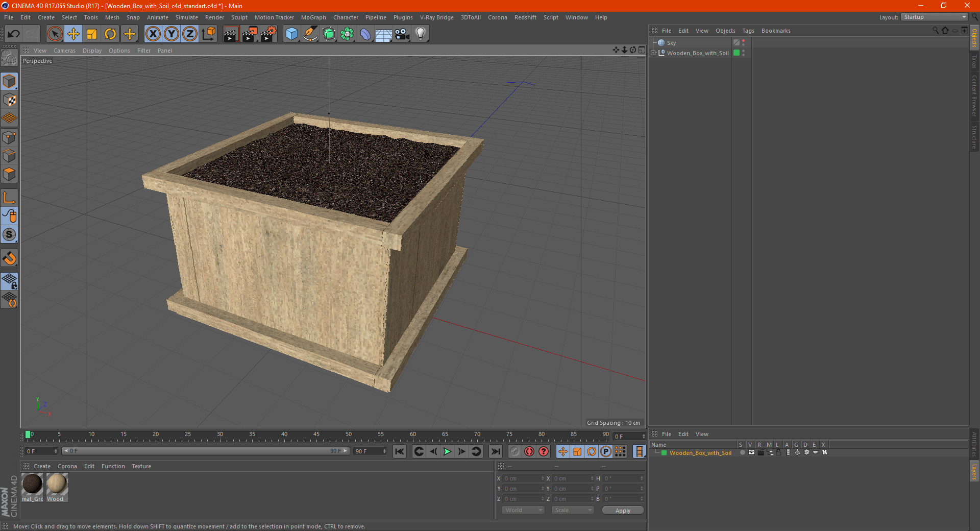Click the Undo arrow icon

[14, 34]
